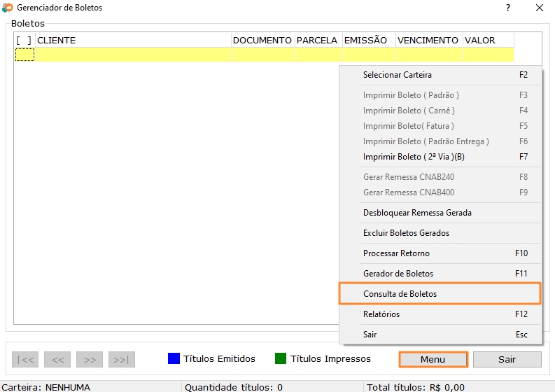Viewport: 555px width, 392px height.
Task: Click the Gerenciador de Boletos app icon
Action: click(x=8, y=8)
